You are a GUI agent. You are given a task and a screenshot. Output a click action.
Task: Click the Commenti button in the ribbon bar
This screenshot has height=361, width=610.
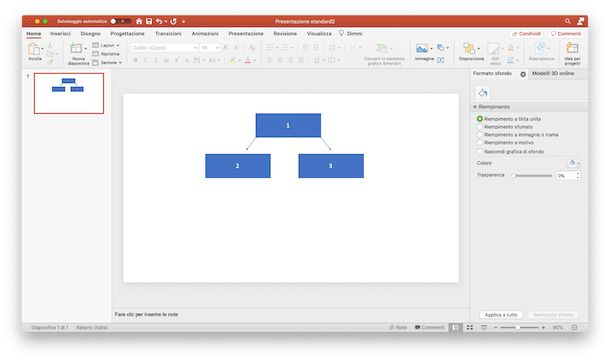pos(566,34)
